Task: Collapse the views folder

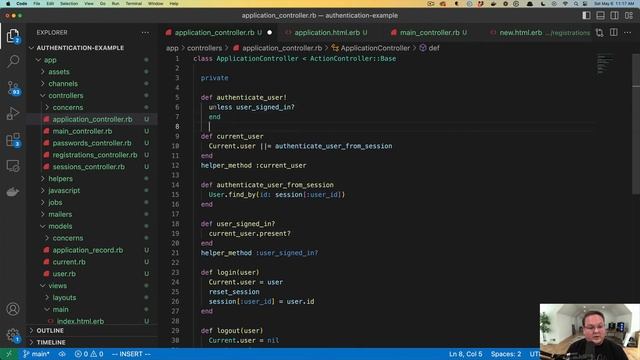Action: [x=58, y=286]
